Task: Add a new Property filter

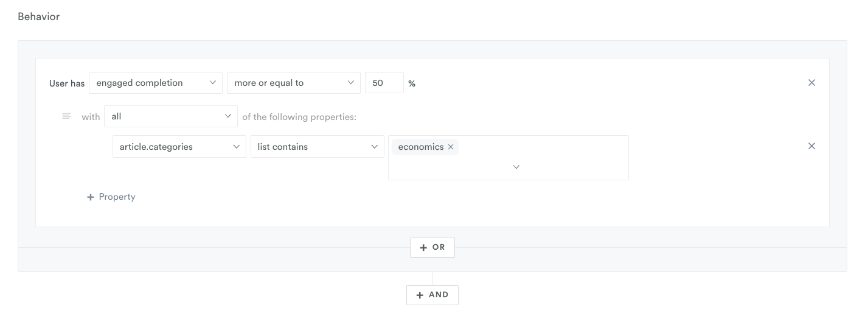Action: pyautogui.click(x=111, y=197)
